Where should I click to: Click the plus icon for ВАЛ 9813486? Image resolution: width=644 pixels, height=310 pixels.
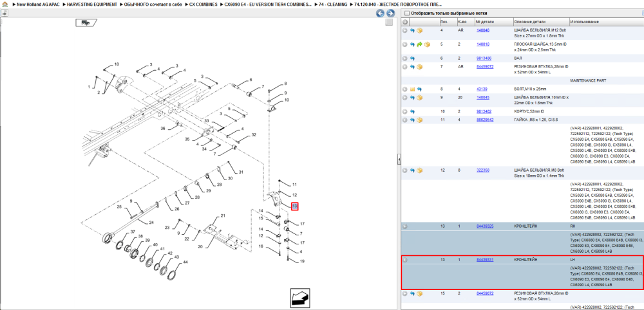click(x=405, y=59)
